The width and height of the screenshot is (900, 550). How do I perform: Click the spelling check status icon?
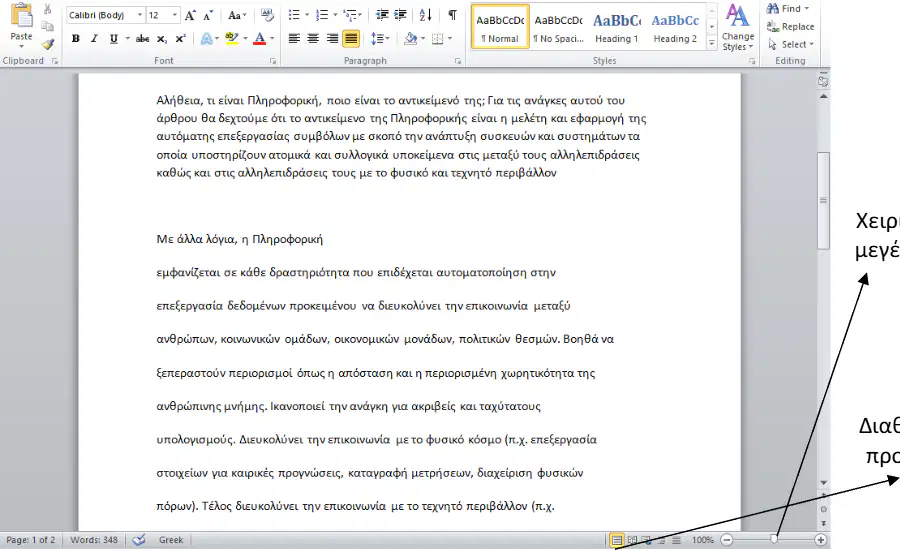coord(139,540)
